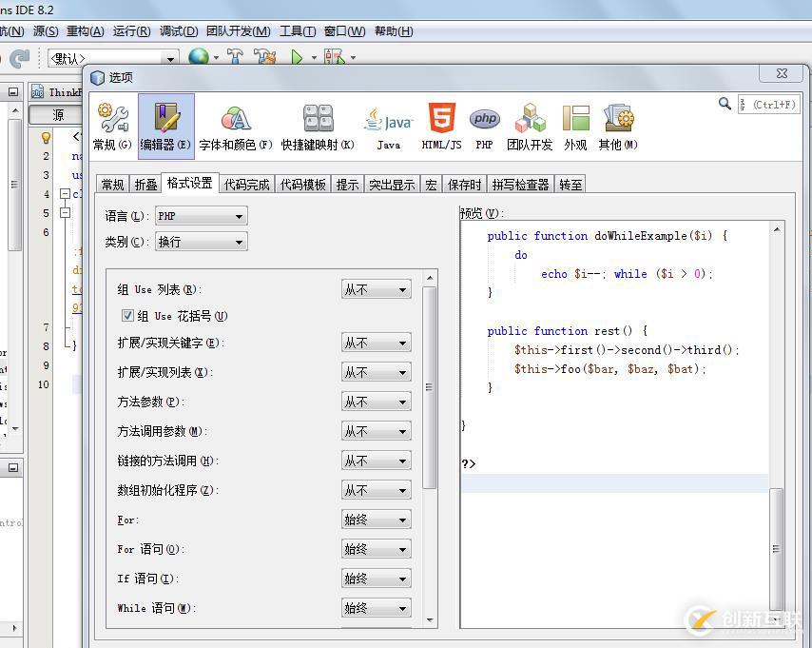Open the 语言 language dropdown
Image resolution: width=812 pixels, height=648 pixels.
point(202,216)
